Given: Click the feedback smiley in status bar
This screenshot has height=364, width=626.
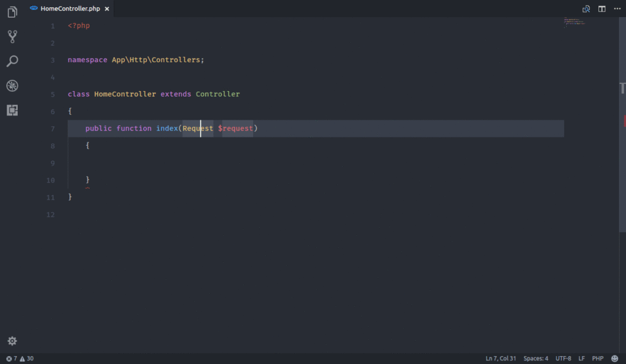Looking at the screenshot, I should point(614,359).
